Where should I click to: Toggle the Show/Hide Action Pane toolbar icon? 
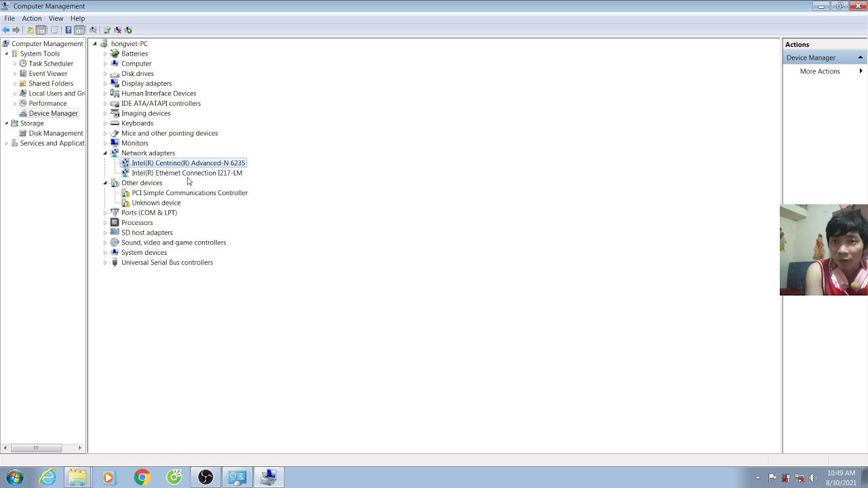click(x=79, y=30)
